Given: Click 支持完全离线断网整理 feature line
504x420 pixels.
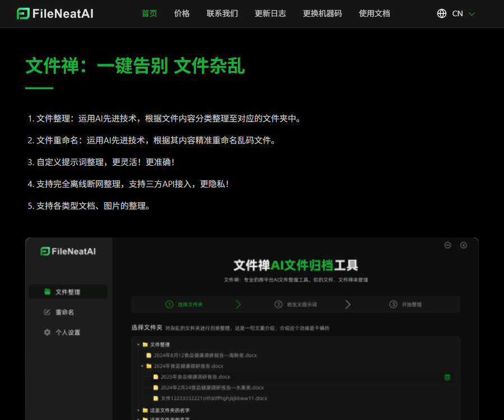Looking at the screenshot, I should click(128, 184).
